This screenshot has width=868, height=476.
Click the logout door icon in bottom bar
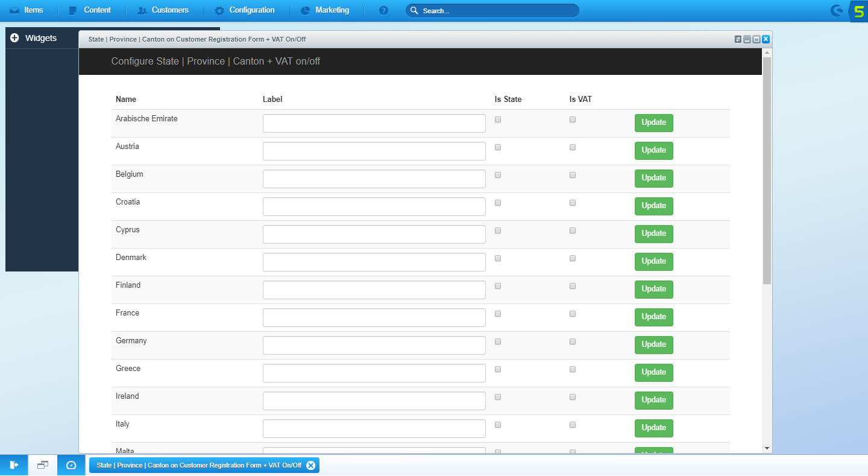(14, 465)
